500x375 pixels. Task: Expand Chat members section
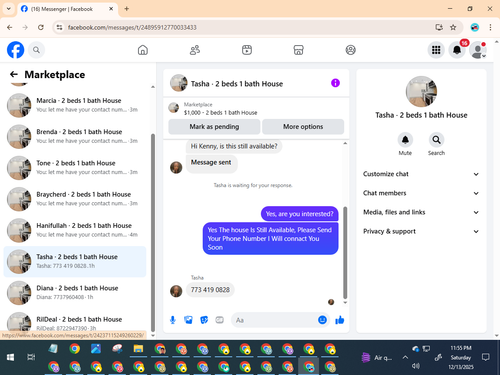pyautogui.click(x=421, y=193)
